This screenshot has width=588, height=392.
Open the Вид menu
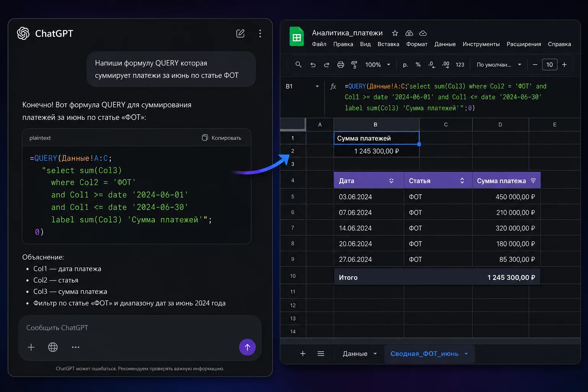[x=365, y=44]
